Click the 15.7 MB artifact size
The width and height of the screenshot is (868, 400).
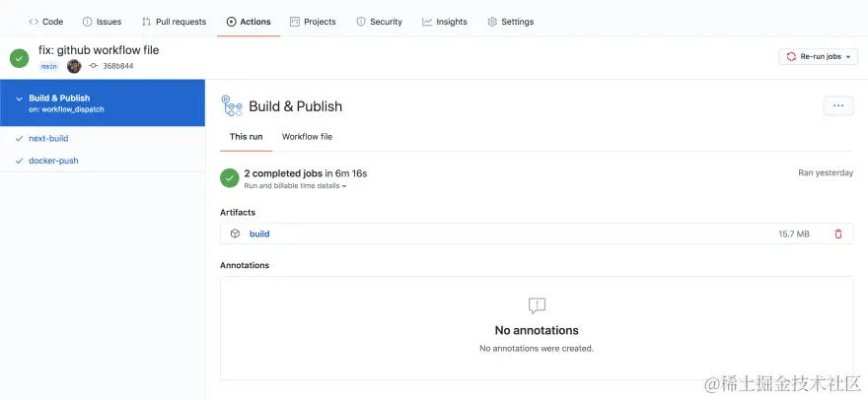pos(794,234)
